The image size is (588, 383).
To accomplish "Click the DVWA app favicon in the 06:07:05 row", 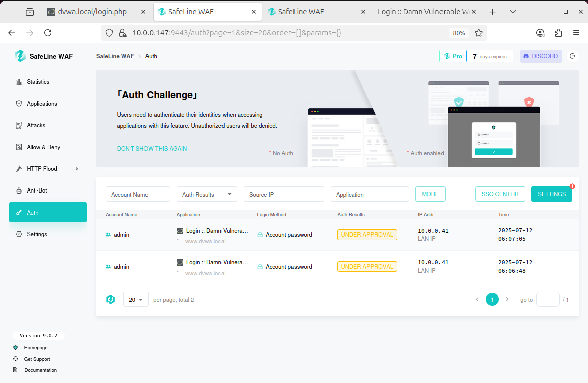I will (x=180, y=231).
